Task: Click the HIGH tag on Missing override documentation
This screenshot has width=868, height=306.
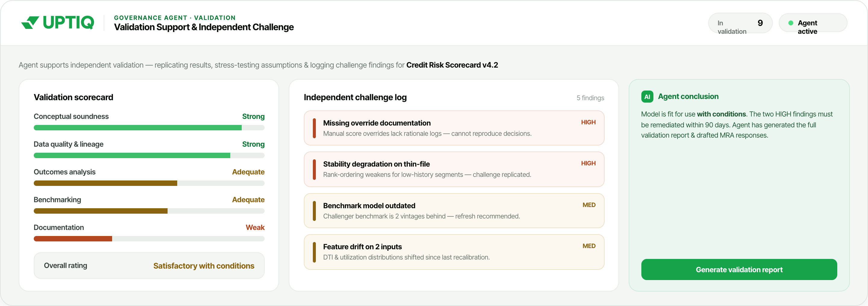Action: [588, 122]
